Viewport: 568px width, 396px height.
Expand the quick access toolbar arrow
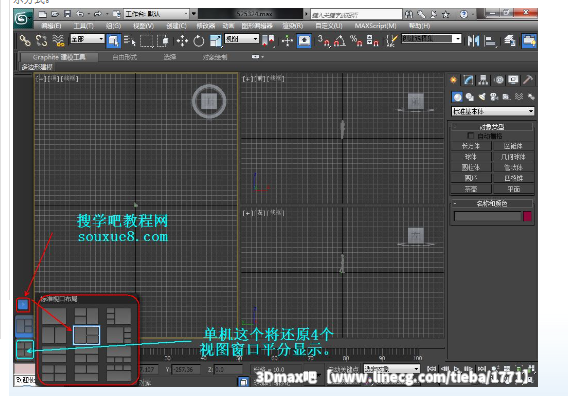tap(194, 14)
